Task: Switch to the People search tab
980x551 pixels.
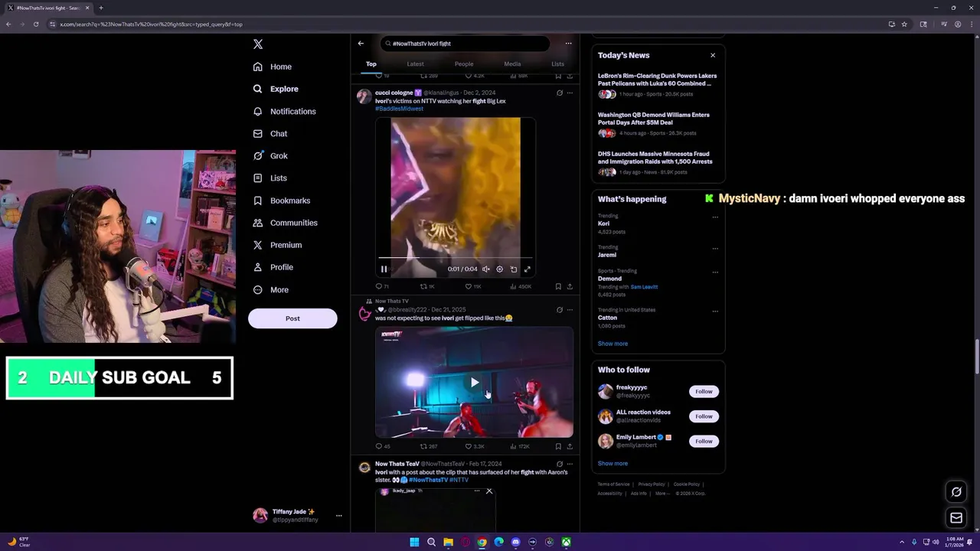Action: click(x=464, y=64)
